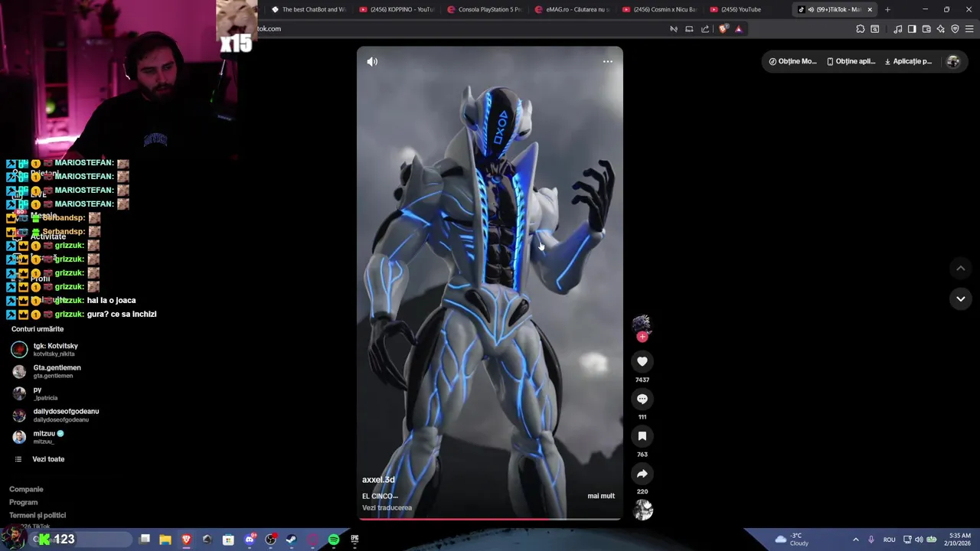Click system tray volume speaker icon
Image resolution: width=980 pixels, height=551 pixels.
[x=919, y=540]
